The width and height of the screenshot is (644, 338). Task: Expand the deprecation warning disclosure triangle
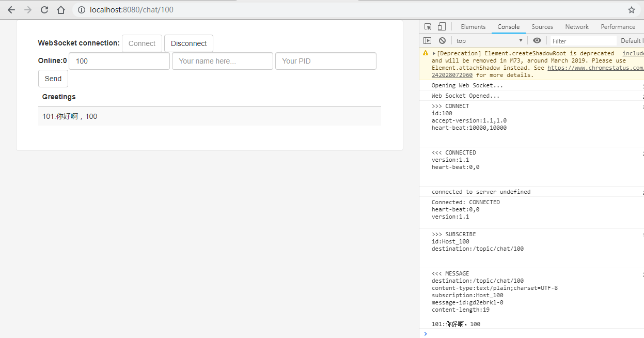434,53
